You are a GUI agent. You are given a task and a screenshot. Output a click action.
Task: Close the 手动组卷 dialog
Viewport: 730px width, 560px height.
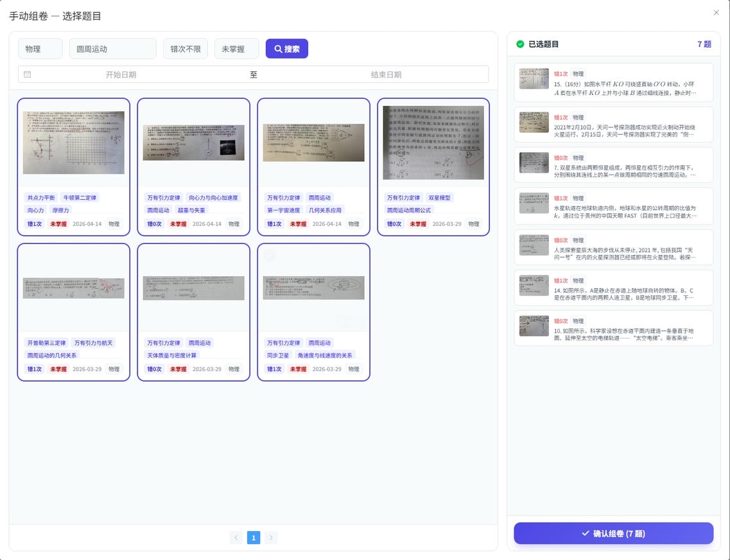pos(716,13)
